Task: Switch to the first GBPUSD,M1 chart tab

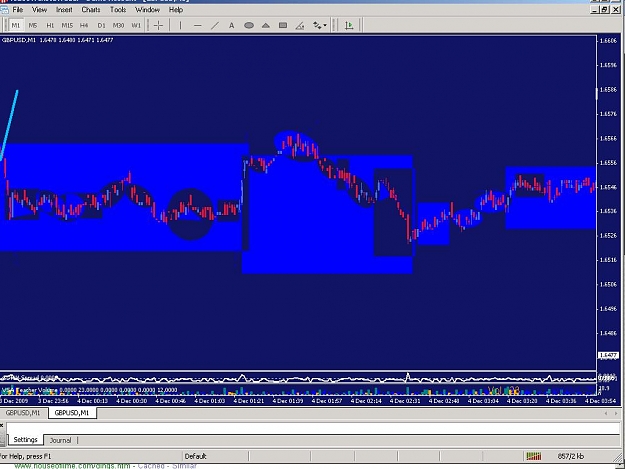Action: tap(23, 413)
